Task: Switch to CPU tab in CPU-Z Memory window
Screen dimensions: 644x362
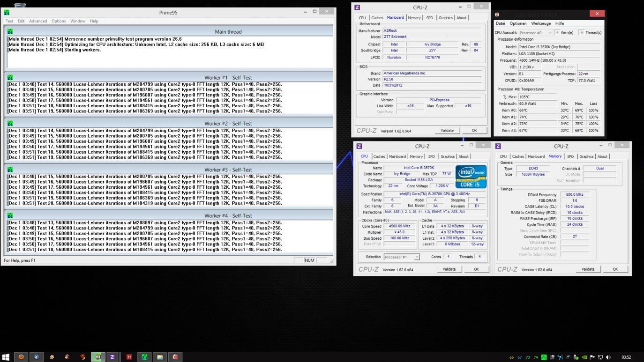Action: (x=503, y=156)
